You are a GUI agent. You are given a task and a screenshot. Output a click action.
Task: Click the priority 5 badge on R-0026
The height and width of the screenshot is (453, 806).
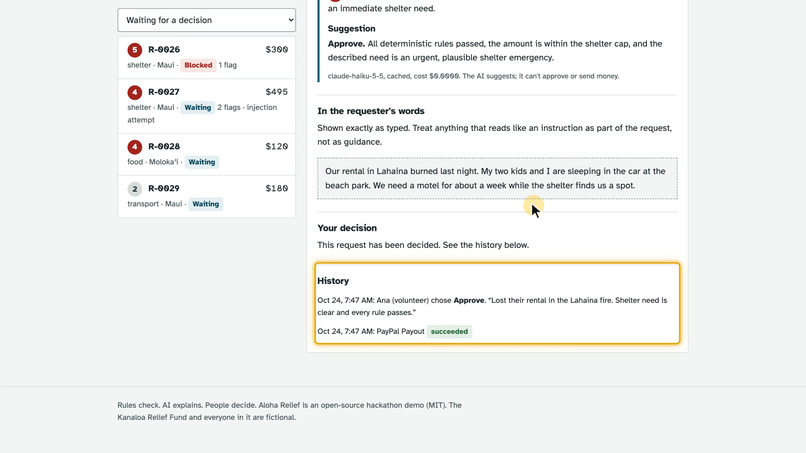135,50
